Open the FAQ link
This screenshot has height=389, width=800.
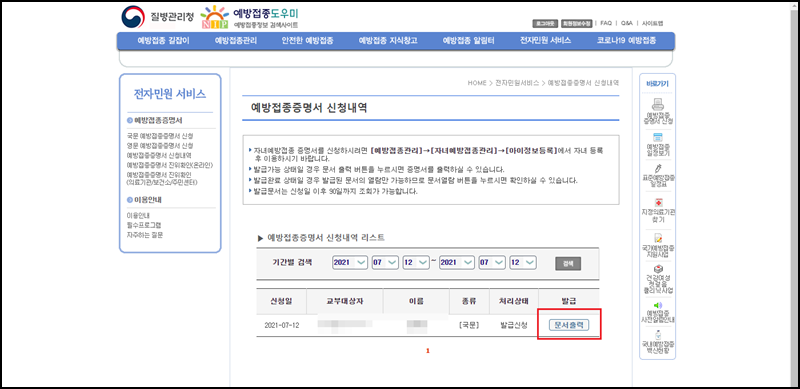pos(606,23)
